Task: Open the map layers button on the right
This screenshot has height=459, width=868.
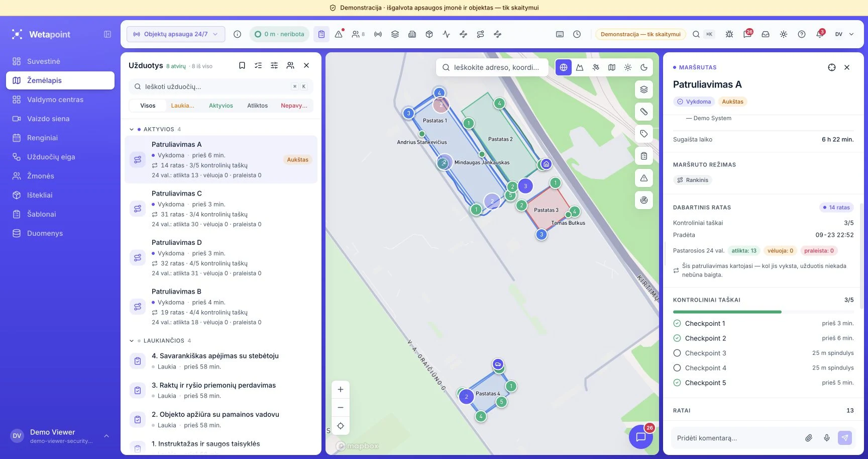Action: click(644, 89)
